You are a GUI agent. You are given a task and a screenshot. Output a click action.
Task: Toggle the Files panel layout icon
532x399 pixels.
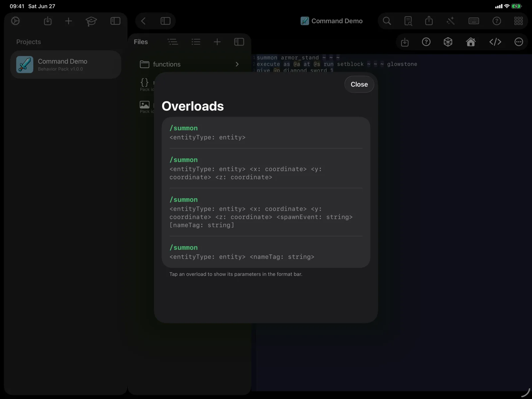(239, 42)
